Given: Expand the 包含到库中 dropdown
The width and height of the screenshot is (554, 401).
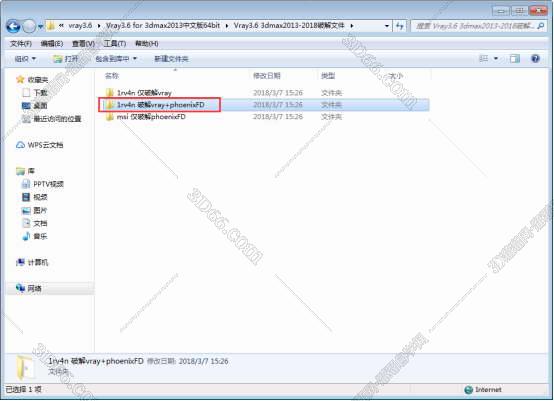Looking at the screenshot, I should [x=116, y=59].
